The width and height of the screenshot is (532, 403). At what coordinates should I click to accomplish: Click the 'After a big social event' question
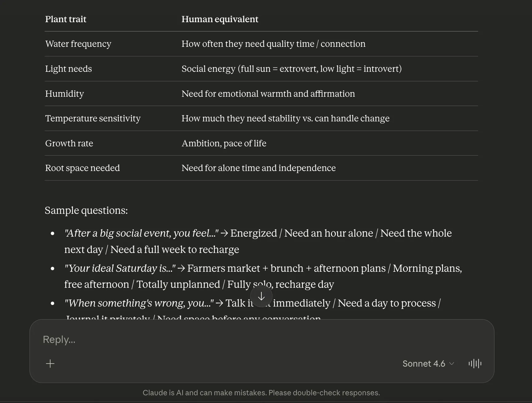point(142,233)
